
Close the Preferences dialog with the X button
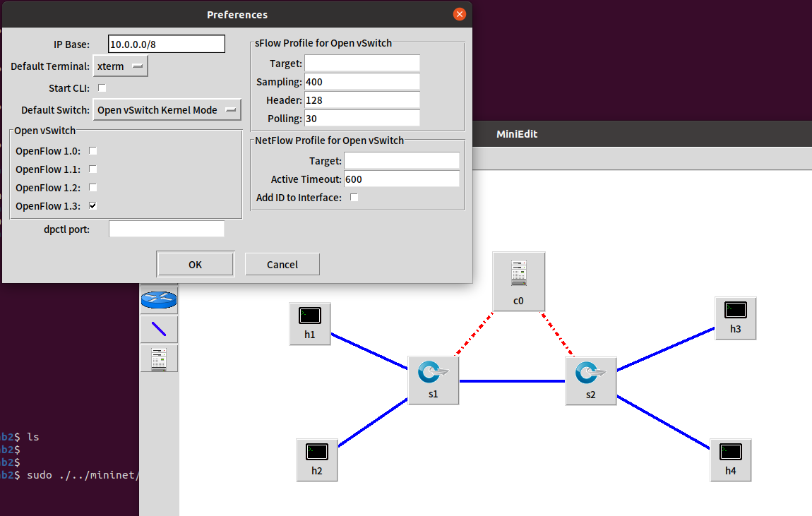pyautogui.click(x=460, y=15)
